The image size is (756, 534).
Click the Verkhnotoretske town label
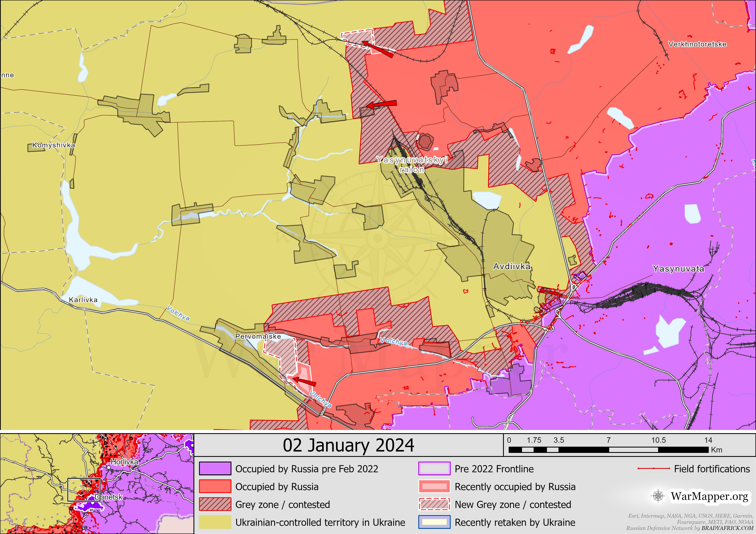(697, 44)
